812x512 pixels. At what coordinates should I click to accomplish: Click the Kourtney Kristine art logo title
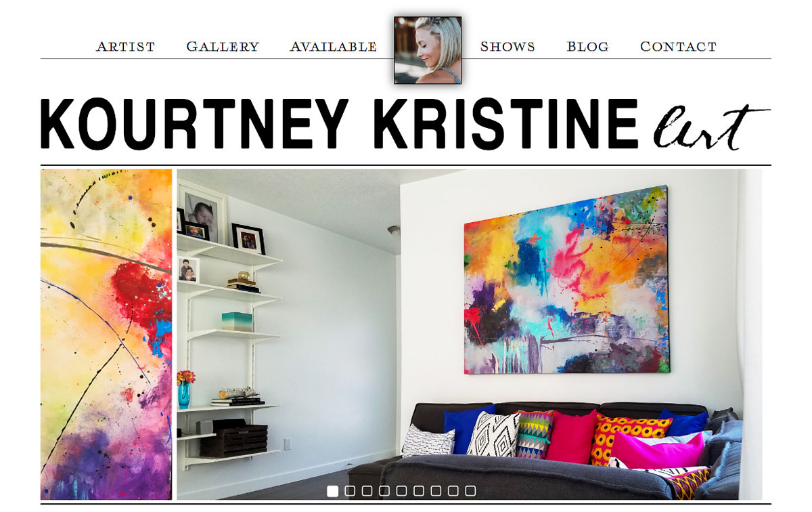405,125
